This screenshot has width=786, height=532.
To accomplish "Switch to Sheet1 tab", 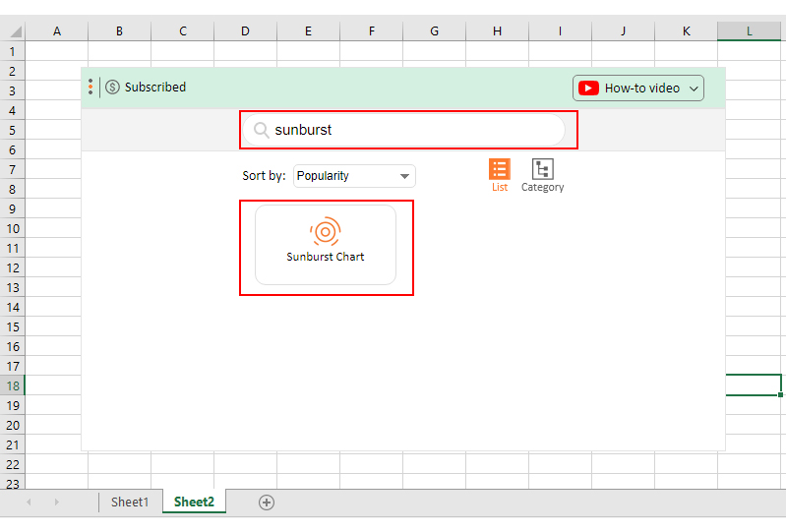I will (130, 502).
